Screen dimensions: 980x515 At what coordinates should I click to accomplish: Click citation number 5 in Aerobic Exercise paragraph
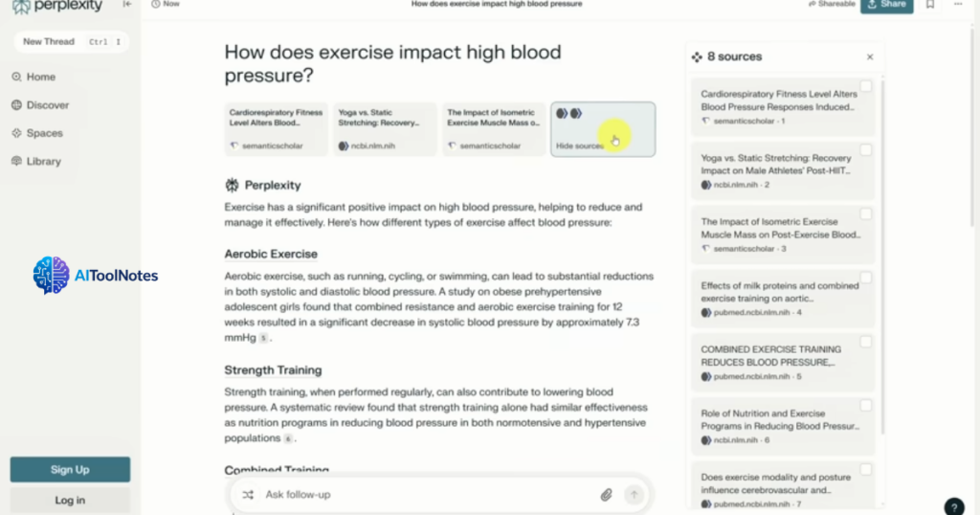click(263, 338)
